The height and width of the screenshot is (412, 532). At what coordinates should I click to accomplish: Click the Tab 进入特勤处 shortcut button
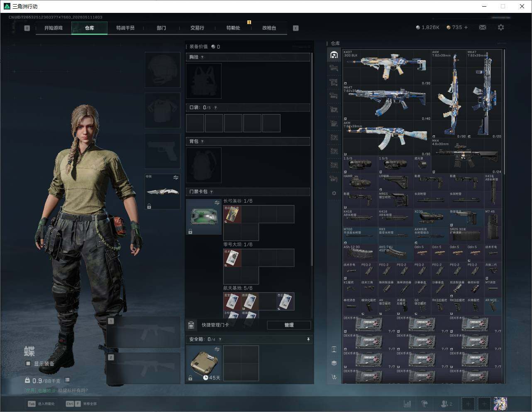41,404
